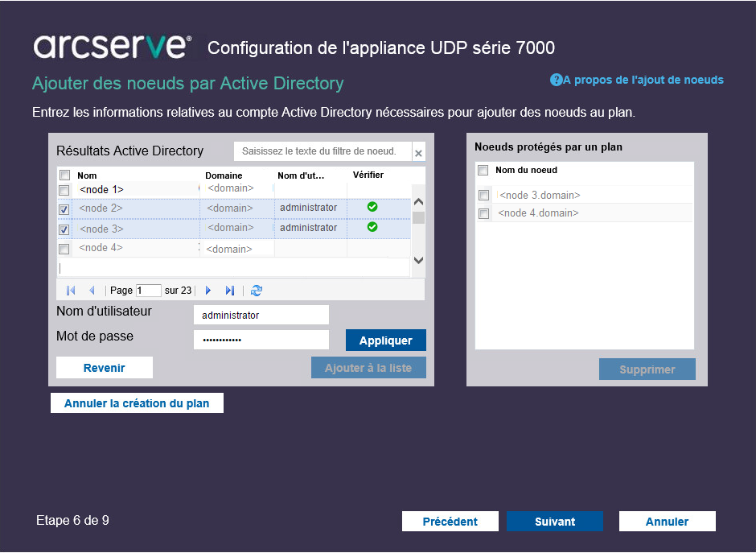The image size is (756, 553).
Task: Toggle select-all checkbox in protected nodes list
Action: [483, 170]
